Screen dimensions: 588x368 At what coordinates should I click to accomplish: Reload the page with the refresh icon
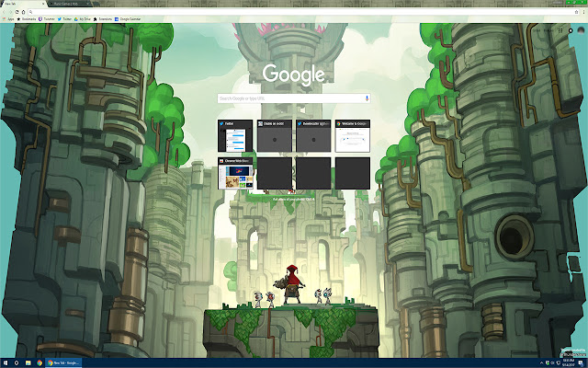point(17,12)
